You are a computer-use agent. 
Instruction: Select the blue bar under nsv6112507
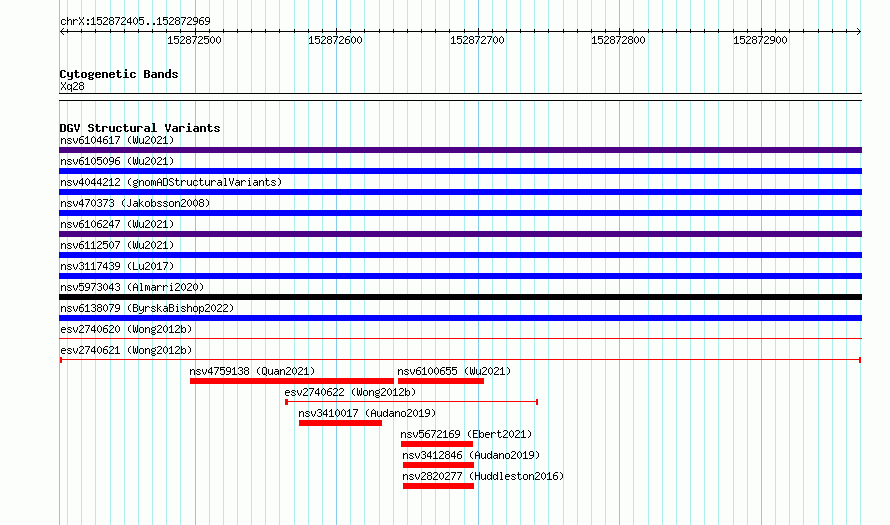coord(460,255)
